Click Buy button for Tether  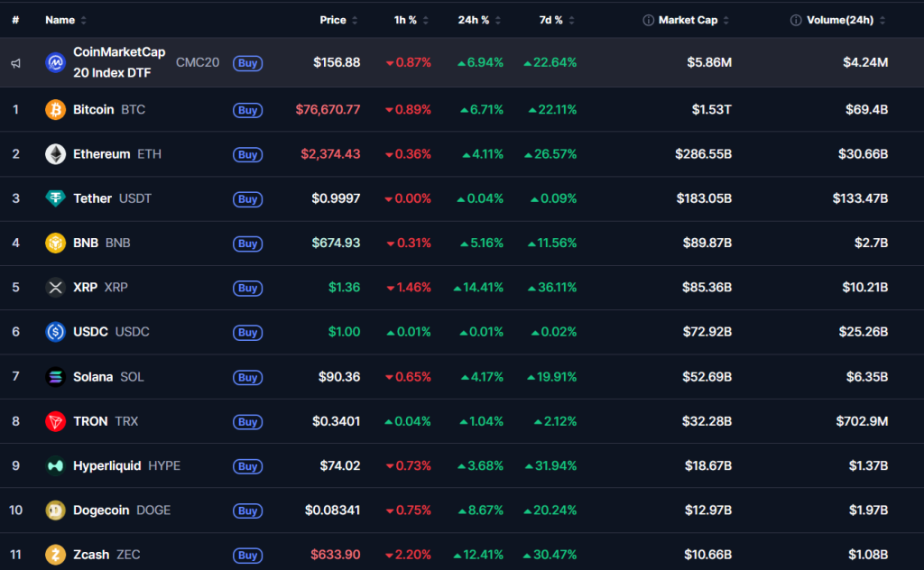[247, 199]
